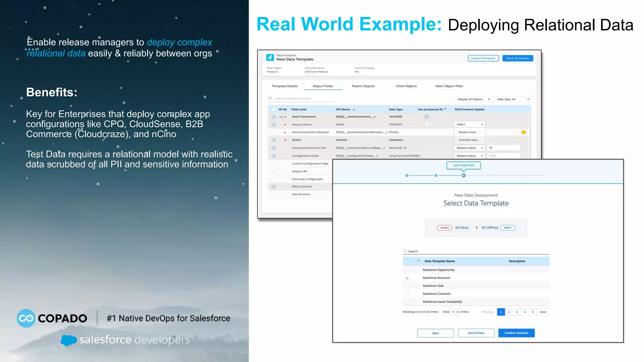This screenshot has height=362, width=644.
Task: Open the Child Objects tab
Action: coord(406,86)
